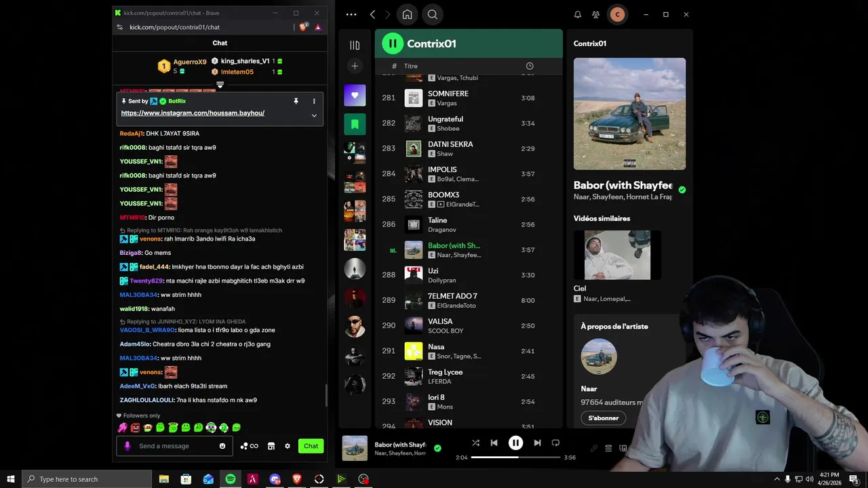This screenshot has width=868, height=488.
Task: Open lyrics microphone icon in Spotify player
Action: (x=594, y=448)
